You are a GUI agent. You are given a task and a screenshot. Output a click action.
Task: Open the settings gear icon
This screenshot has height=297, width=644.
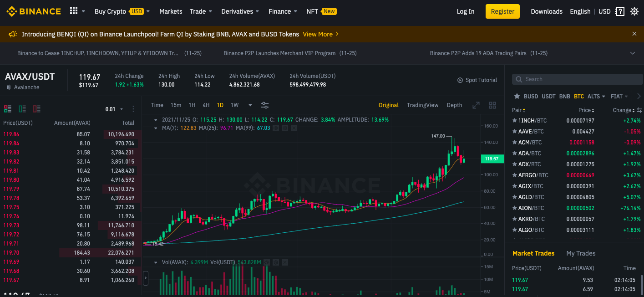tap(634, 11)
